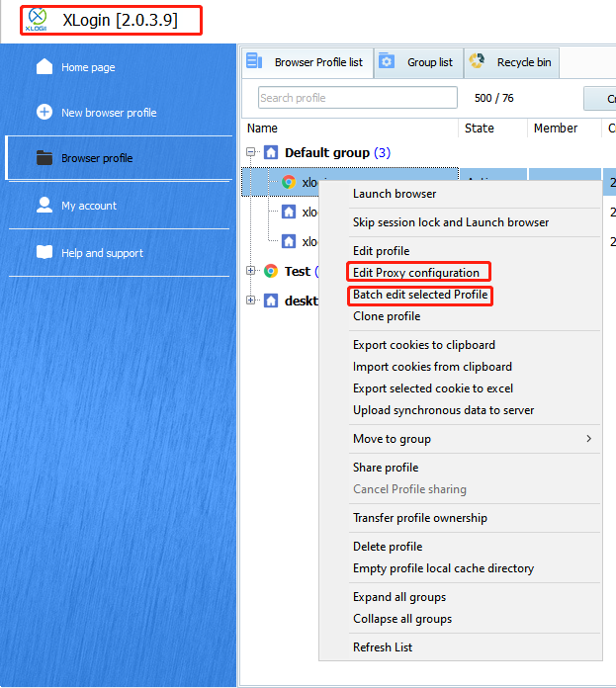Select Clone profile menu entry
The width and height of the screenshot is (616, 688).
pos(387,316)
